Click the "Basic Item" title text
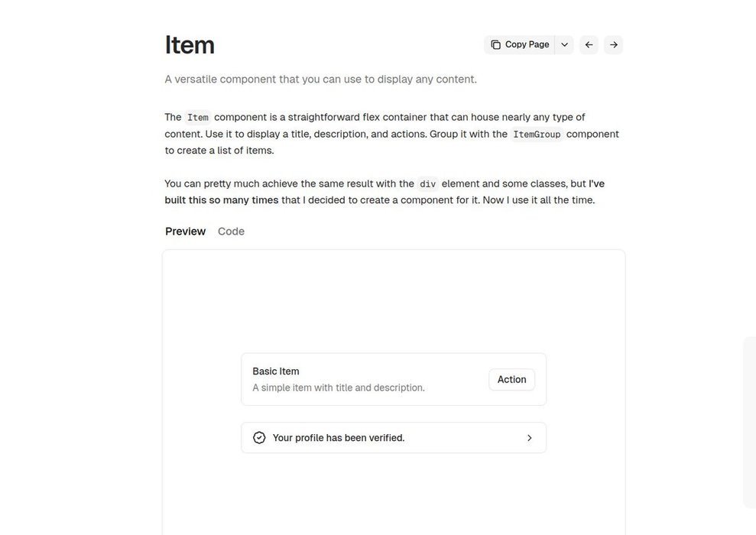Screen dimensions: 756x535 tap(276, 371)
